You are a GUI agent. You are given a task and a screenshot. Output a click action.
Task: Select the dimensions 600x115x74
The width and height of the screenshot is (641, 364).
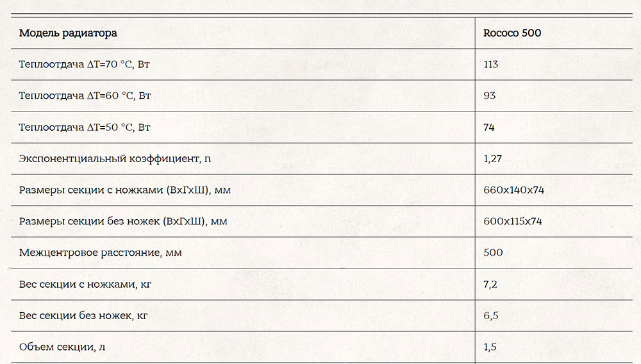[513, 222]
